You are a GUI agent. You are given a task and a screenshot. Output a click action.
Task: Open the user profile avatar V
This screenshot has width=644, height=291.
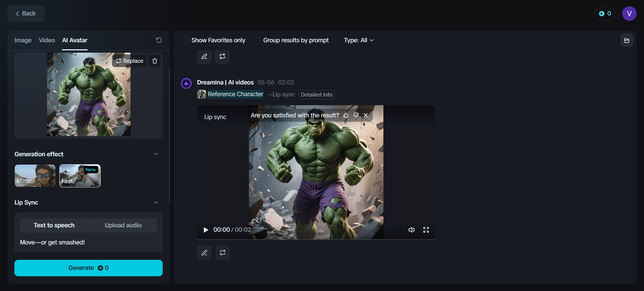[x=629, y=14]
